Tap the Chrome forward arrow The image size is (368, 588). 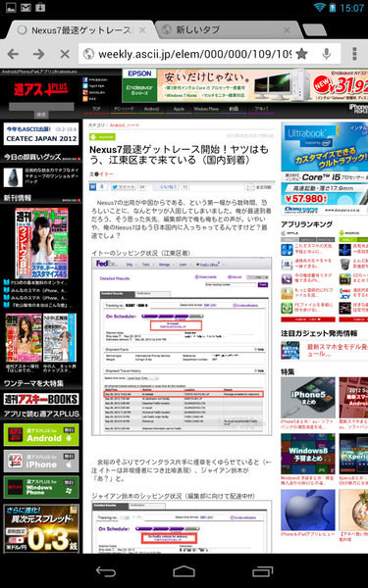[x=38, y=54]
